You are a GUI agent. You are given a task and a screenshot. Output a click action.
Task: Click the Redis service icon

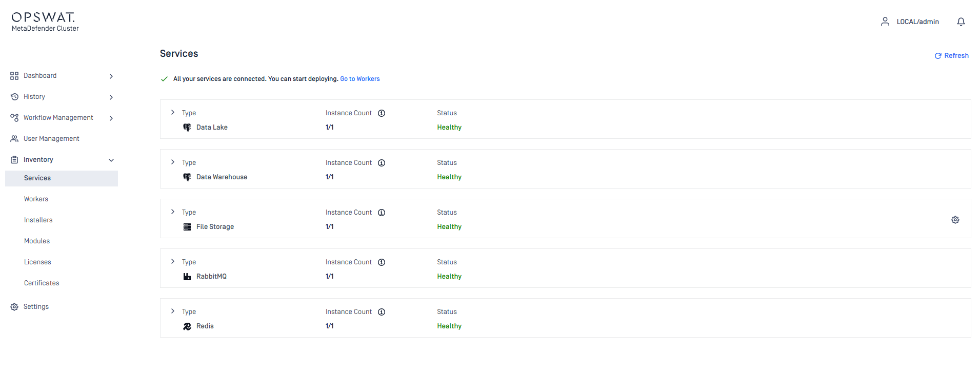pos(187,326)
